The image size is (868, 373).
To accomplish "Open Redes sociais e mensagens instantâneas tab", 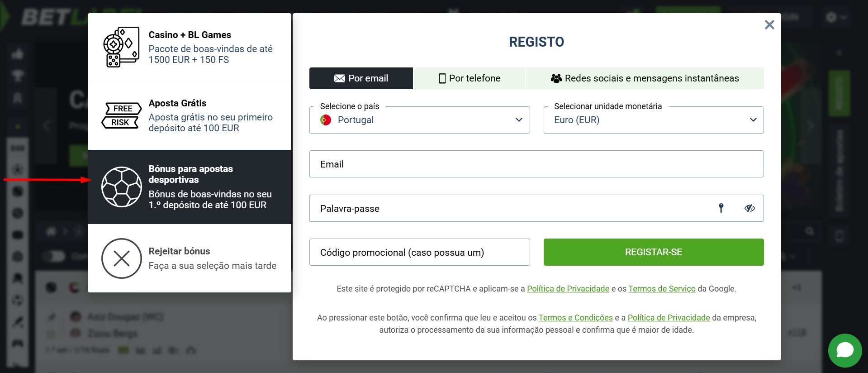I will 645,78.
